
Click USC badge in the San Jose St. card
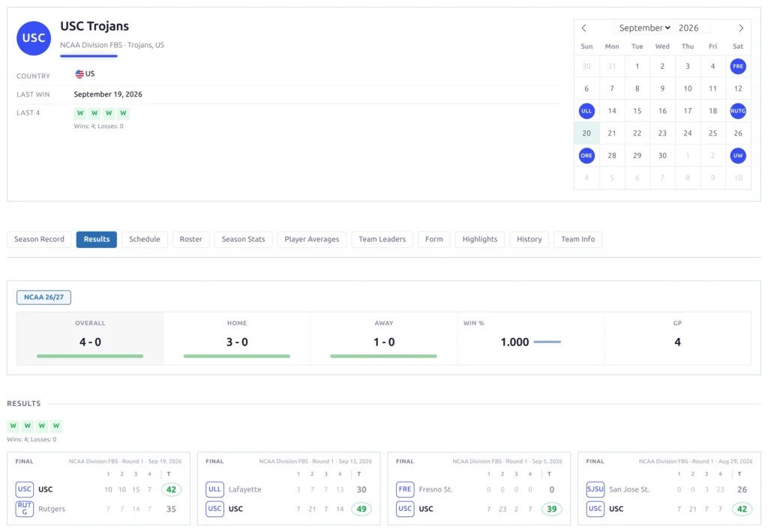[595, 509]
